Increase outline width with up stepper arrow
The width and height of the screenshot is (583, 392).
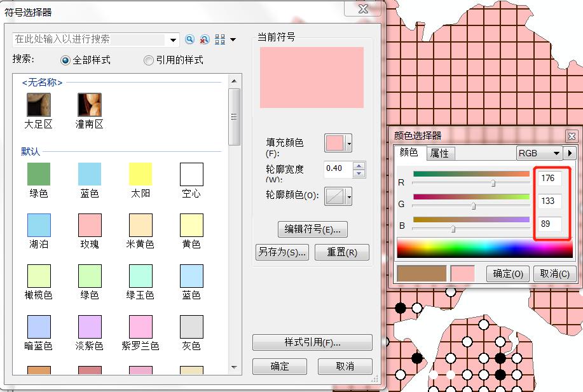pos(359,165)
